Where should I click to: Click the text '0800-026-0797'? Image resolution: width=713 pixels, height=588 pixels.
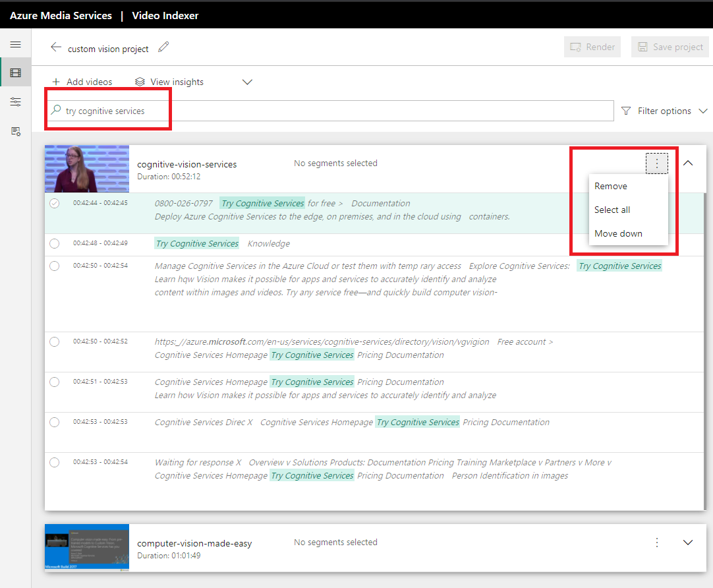pyautogui.click(x=184, y=203)
